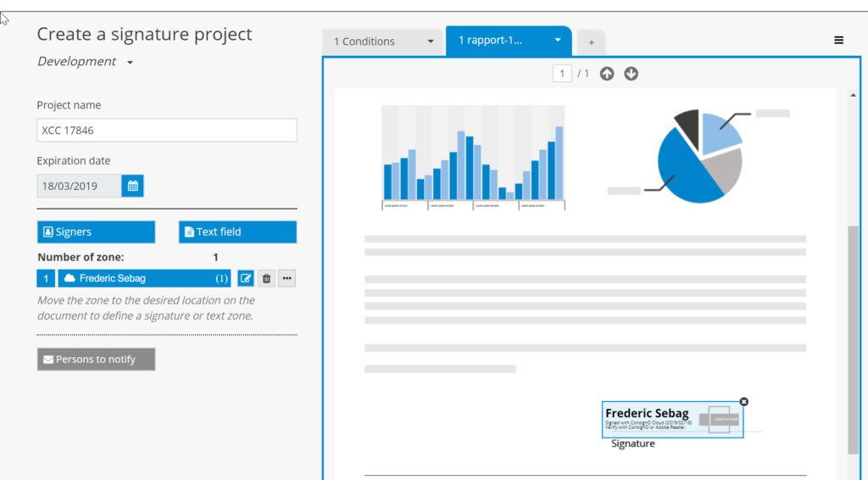Open Persons to notify
868x480 pixels.
pyautogui.click(x=96, y=360)
